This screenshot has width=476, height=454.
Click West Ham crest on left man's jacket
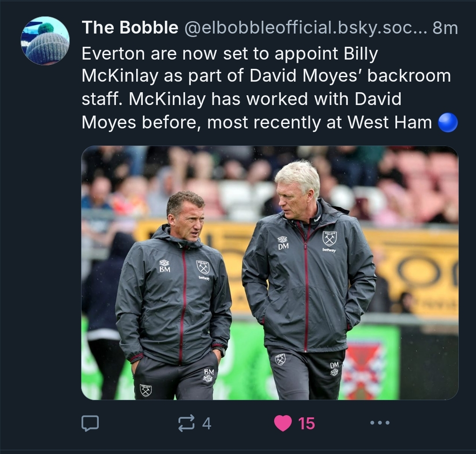(x=202, y=266)
